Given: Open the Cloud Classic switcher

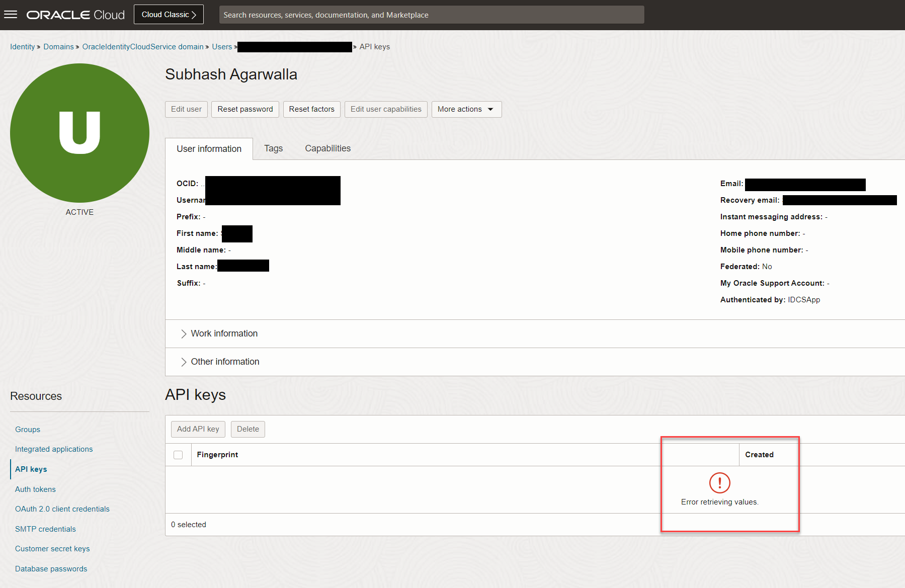Looking at the screenshot, I should tap(168, 14).
